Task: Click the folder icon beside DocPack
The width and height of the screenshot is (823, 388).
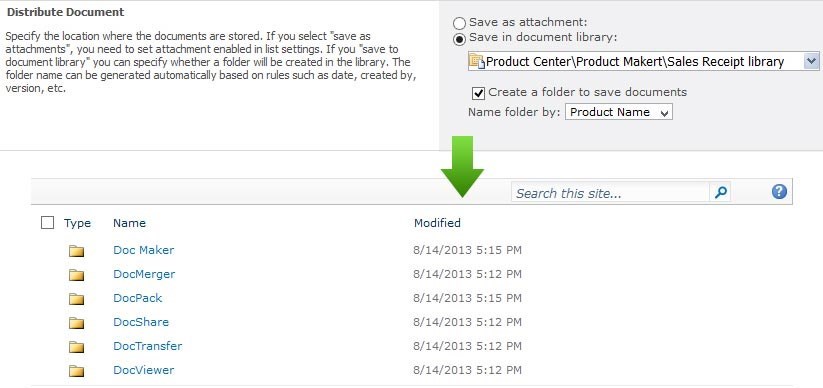Action: [x=77, y=299]
